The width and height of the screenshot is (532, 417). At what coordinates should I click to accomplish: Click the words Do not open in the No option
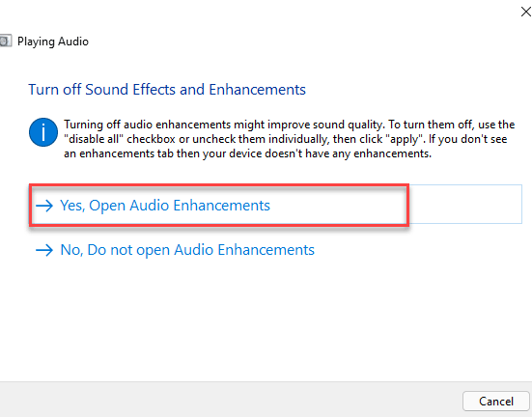click(x=128, y=250)
